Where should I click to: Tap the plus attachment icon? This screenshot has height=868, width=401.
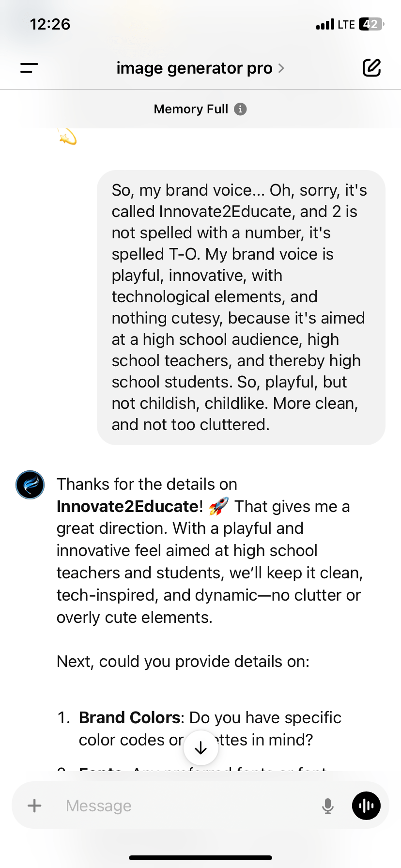[x=34, y=806]
